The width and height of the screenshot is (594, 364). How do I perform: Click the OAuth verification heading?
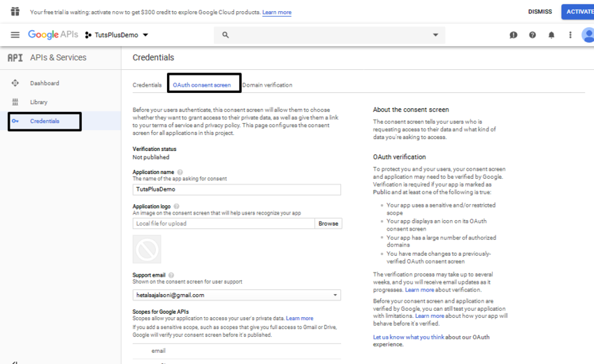399,156
